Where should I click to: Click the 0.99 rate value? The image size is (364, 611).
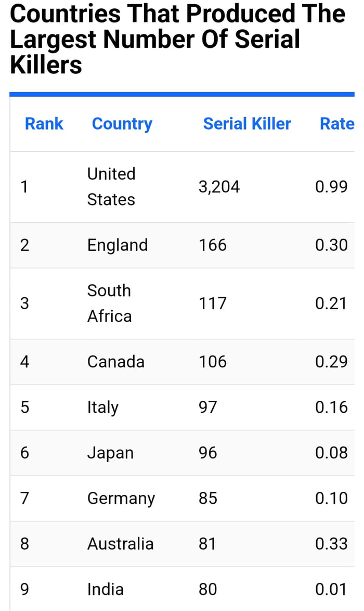coord(331,186)
